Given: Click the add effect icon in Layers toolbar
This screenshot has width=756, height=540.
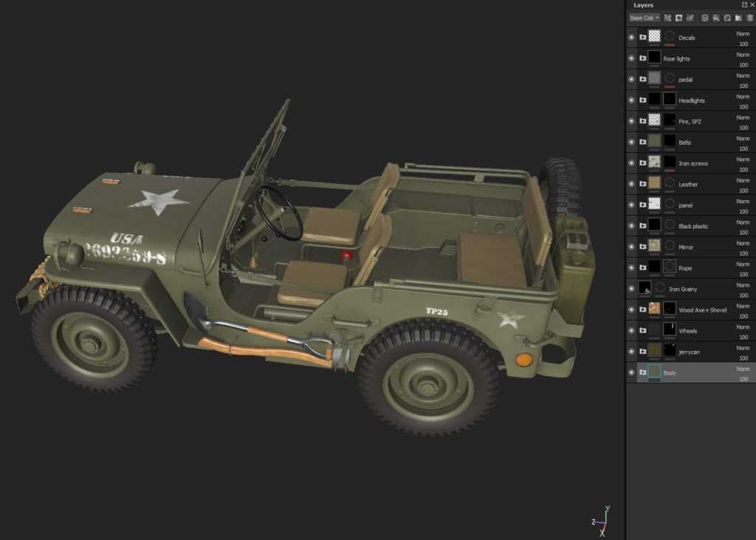Looking at the screenshot, I should 667,18.
